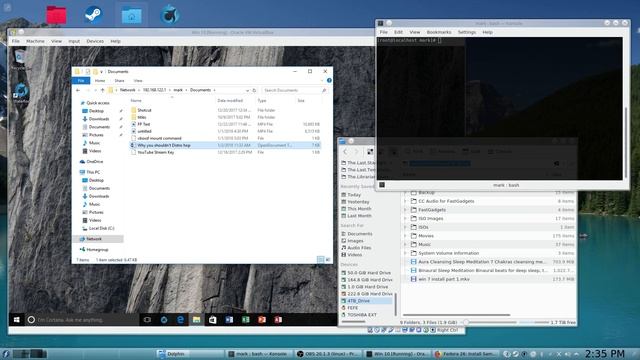Go up one folder level in Explorer

tap(103, 90)
